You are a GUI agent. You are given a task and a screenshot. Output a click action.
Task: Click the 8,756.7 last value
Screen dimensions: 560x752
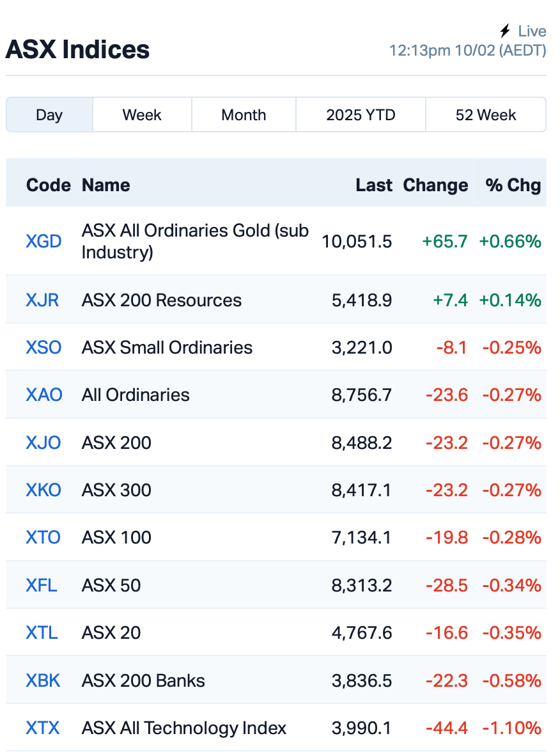(362, 395)
